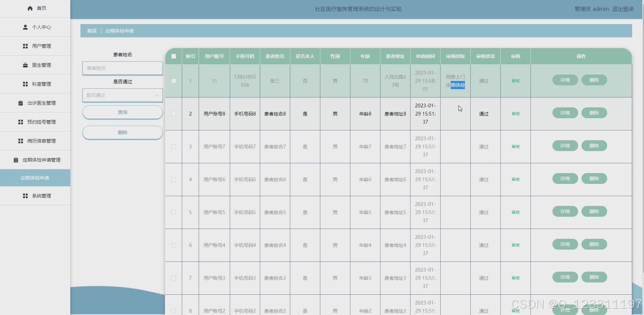The image size is (644, 315).
Task: Click 同意上门定期体检 reply cell
Action: coord(455,81)
